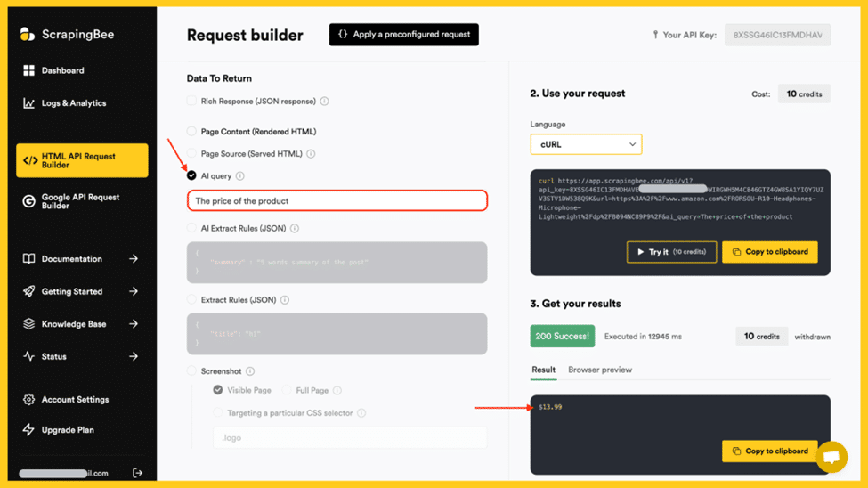Select Page Source (Served HTML) option

pos(191,153)
